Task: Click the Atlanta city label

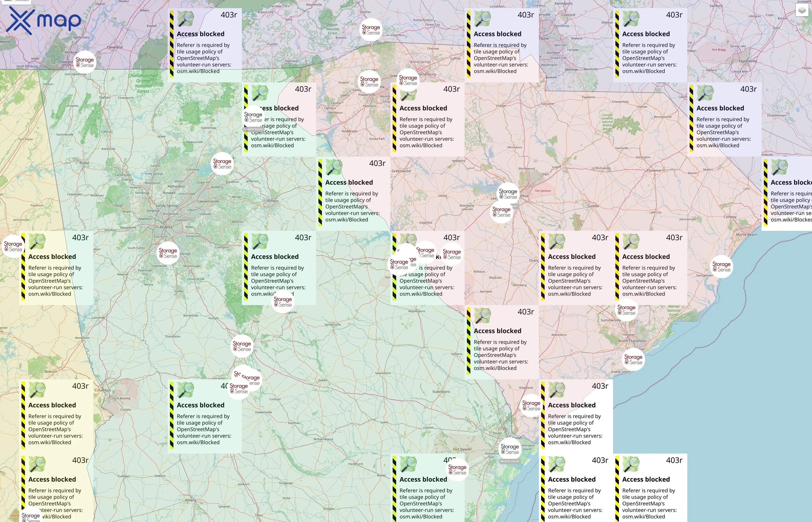Action: pos(166,227)
